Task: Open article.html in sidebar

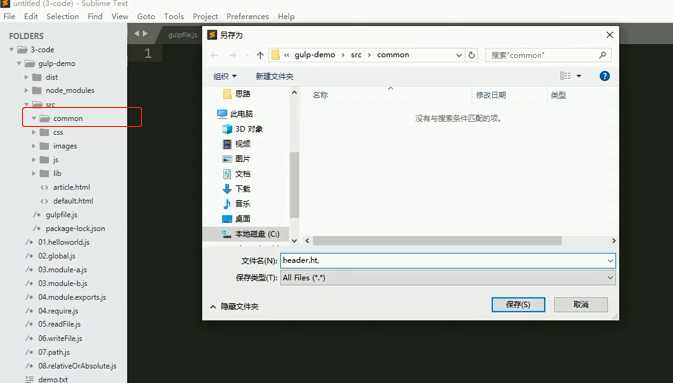Action: 72,187
